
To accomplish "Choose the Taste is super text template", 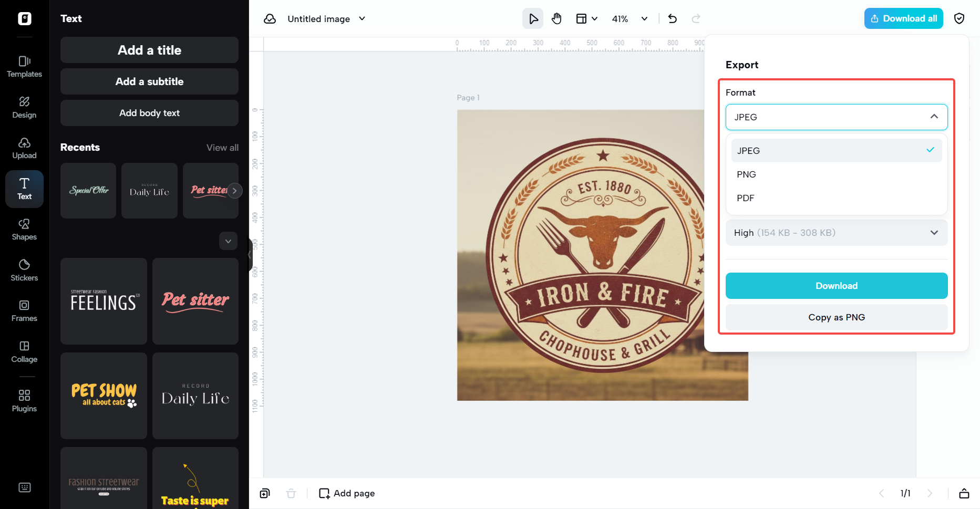I will 195,478.
